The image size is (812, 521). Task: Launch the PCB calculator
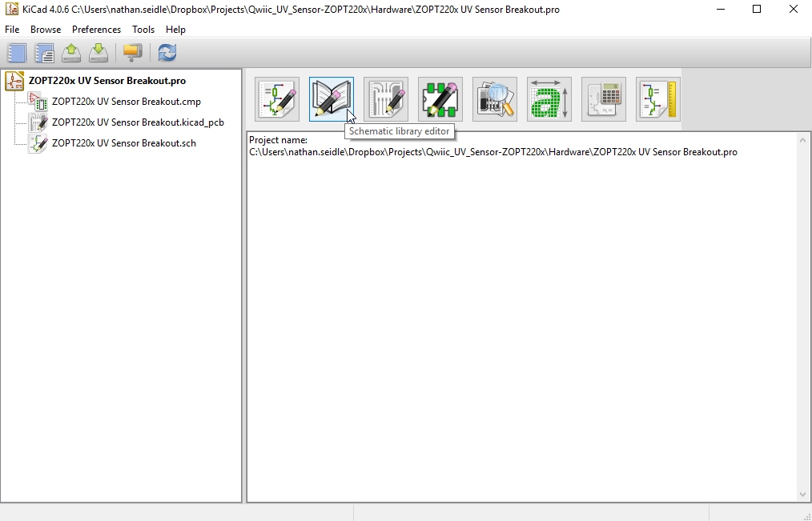603,99
